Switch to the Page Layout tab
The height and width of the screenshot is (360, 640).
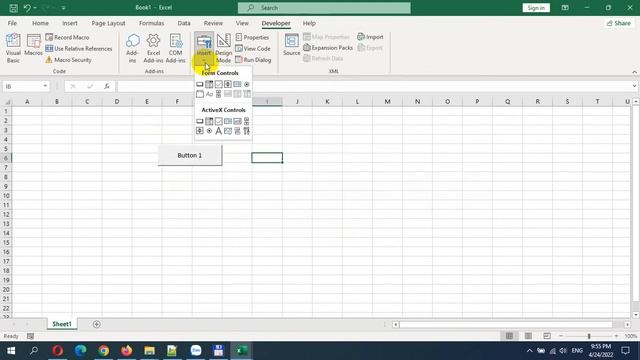tap(108, 23)
